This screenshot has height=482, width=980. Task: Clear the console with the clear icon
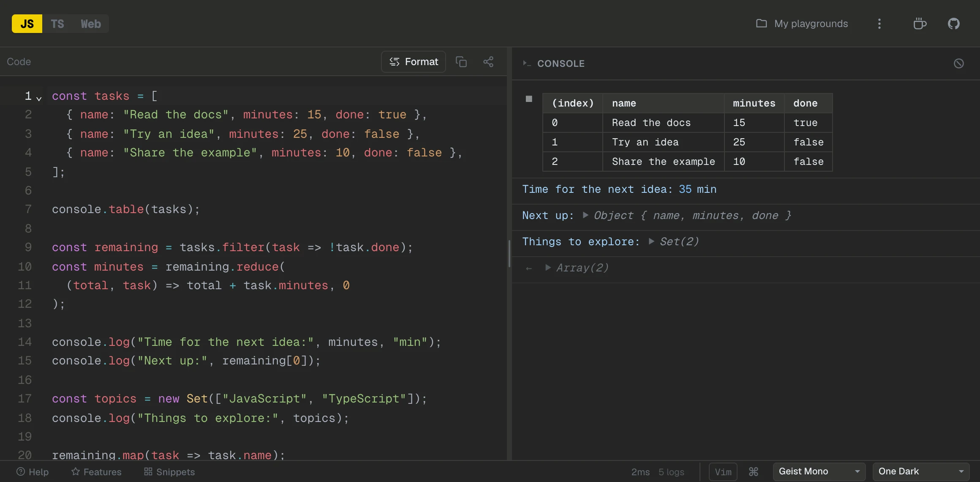(959, 63)
